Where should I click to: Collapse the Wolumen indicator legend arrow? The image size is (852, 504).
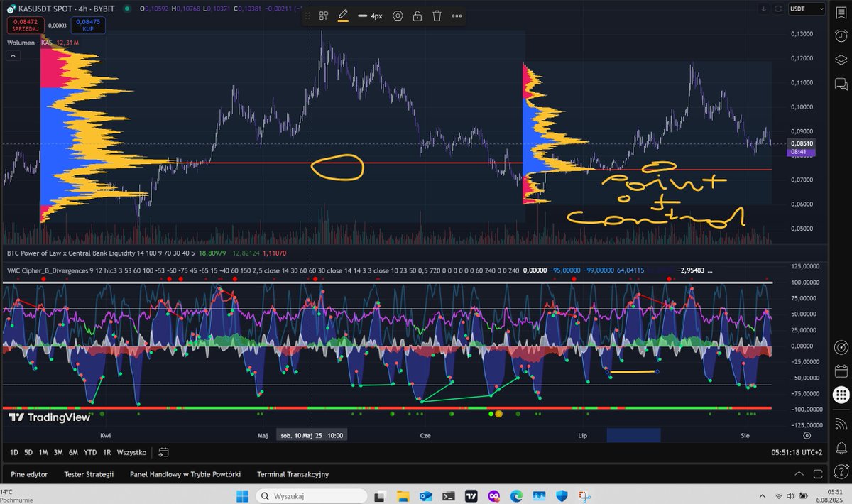13,55
